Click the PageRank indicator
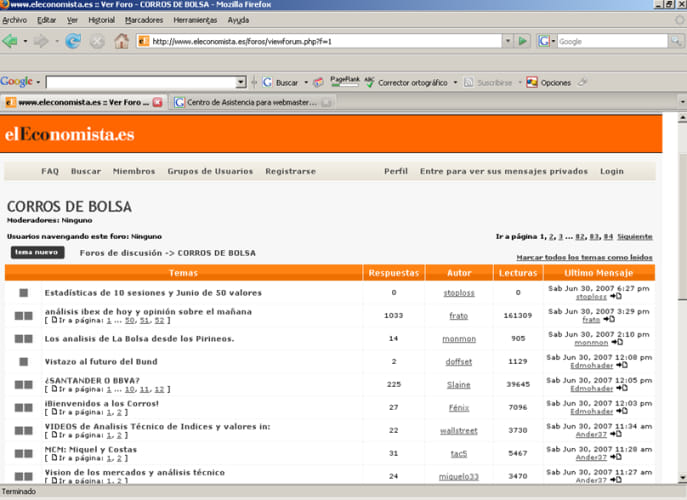 point(344,81)
